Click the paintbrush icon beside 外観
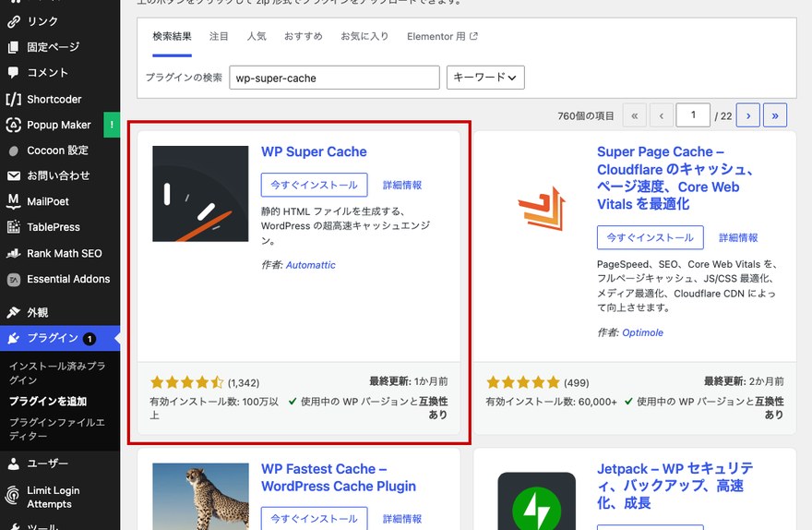This screenshot has width=812, height=530. (x=14, y=312)
